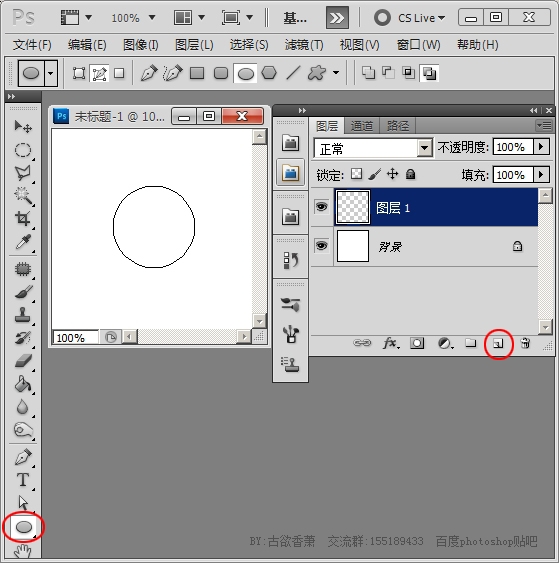Image resolution: width=559 pixels, height=563 pixels.
Task: Click the 图层 1 layer thumbnail
Action: 353,207
